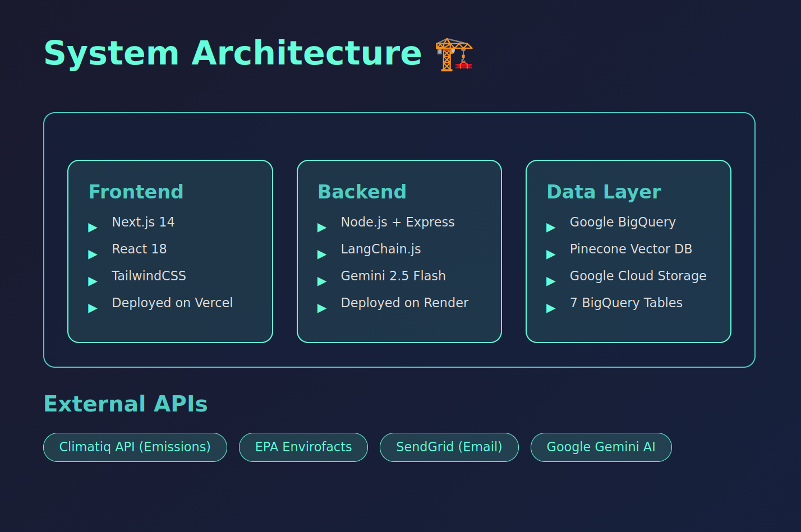Click the Google Cloud Storage list item

638,276
